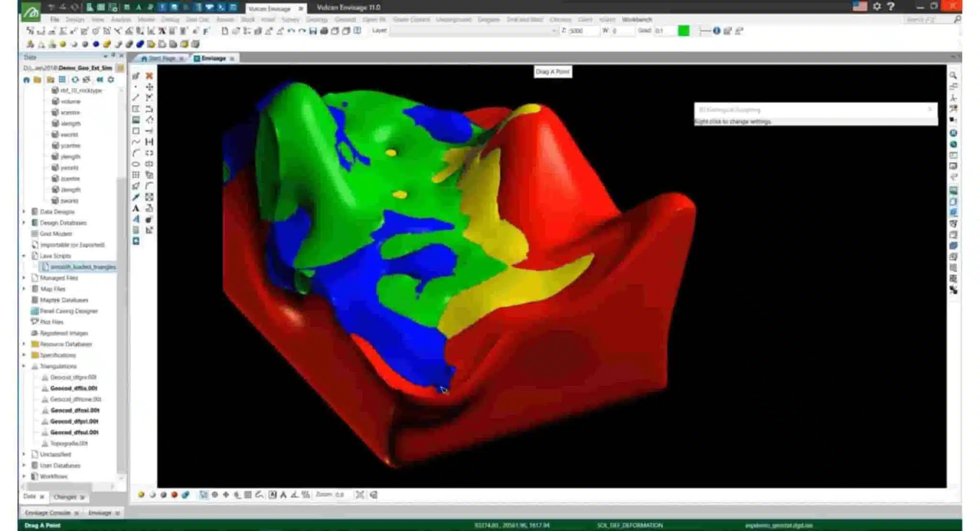
Task: Select the eyedropper tool in palette
Action: pos(136,197)
